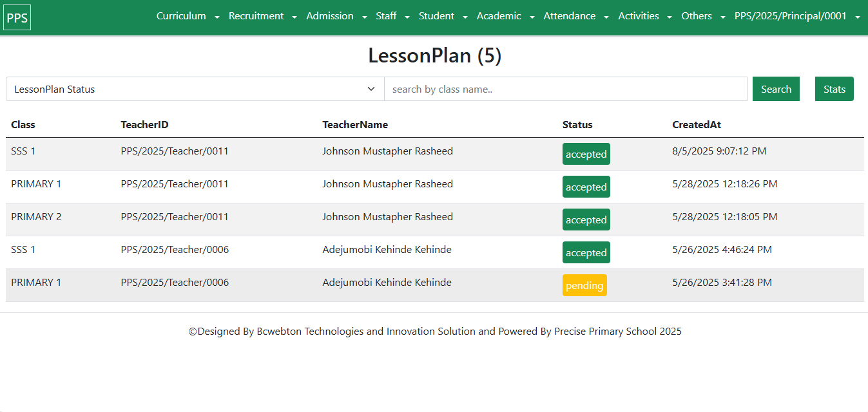Viewport: 868px width, 412px height.
Task: Open the PPS/2025/Principal/0001 account menu
Action: point(796,16)
